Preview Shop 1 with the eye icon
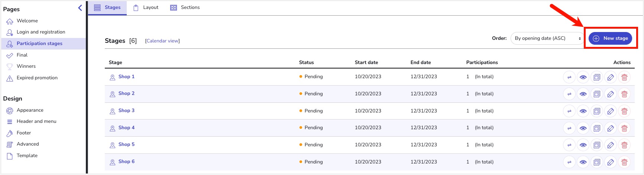Screen dimensions: 644x175 pyautogui.click(x=583, y=77)
